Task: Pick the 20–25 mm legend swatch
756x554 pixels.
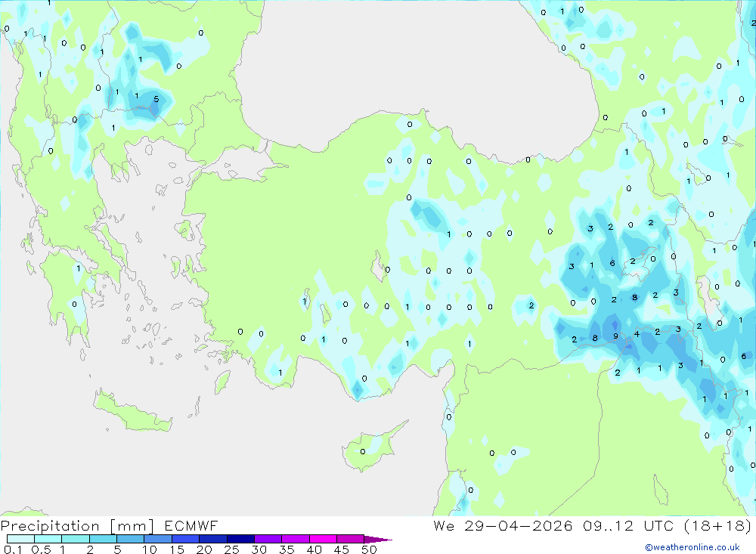Action: click(212, 539)
